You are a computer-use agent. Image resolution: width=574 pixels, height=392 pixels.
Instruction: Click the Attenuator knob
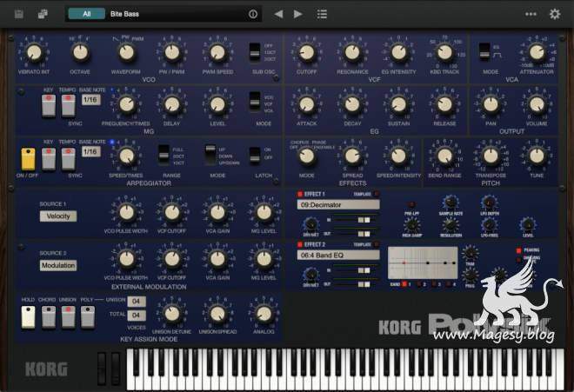coord(537,52)
